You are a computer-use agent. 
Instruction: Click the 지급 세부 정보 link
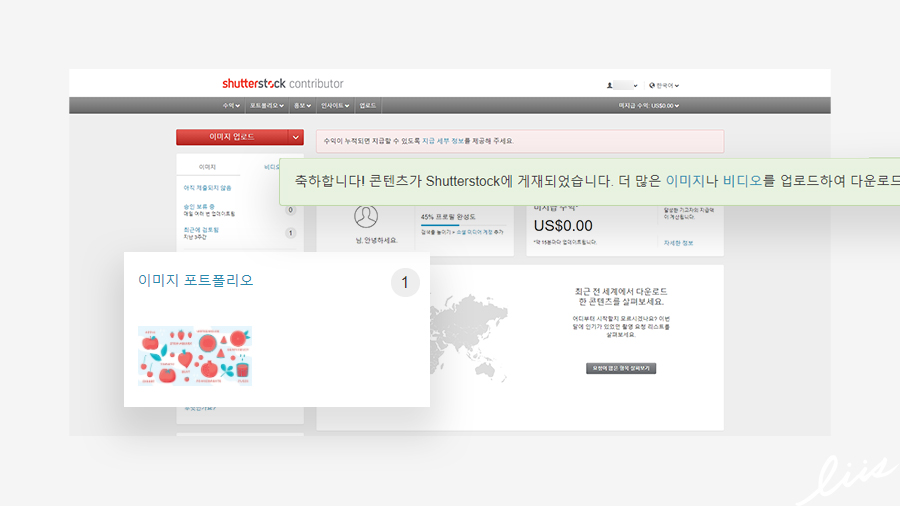(x=443, y=141)
